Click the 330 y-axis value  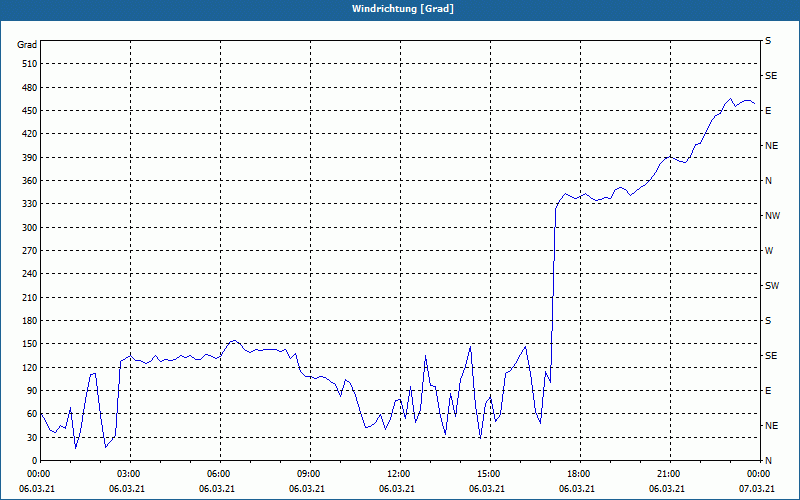coord(30,204)
